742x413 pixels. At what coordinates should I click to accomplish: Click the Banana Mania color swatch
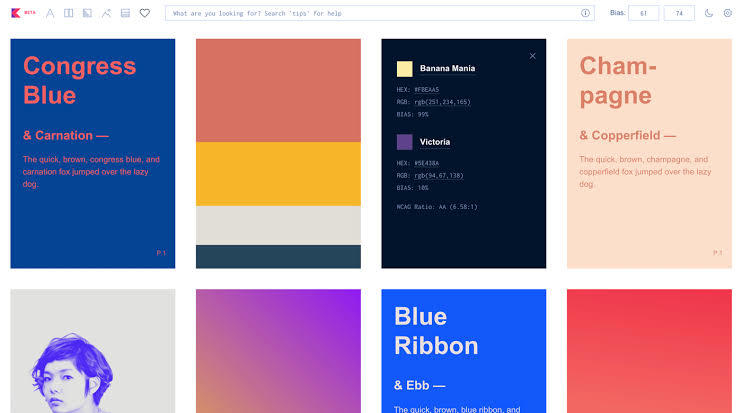pos(404,69)
